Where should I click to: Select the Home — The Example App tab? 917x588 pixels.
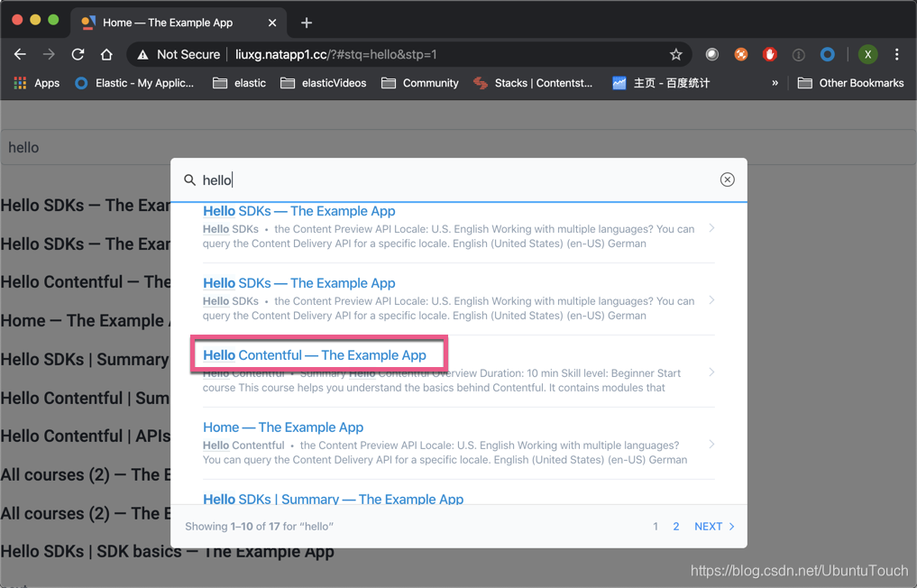[x=179, y=23]
